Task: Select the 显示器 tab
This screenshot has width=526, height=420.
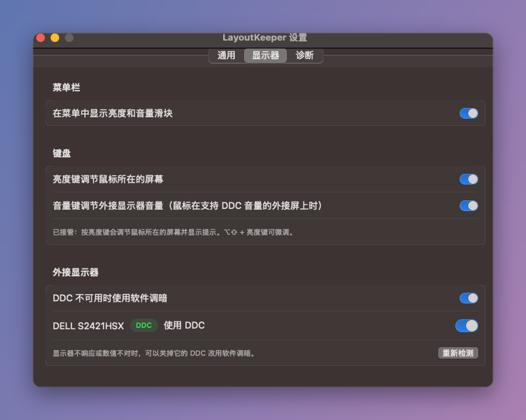Action: pos(266,56)
